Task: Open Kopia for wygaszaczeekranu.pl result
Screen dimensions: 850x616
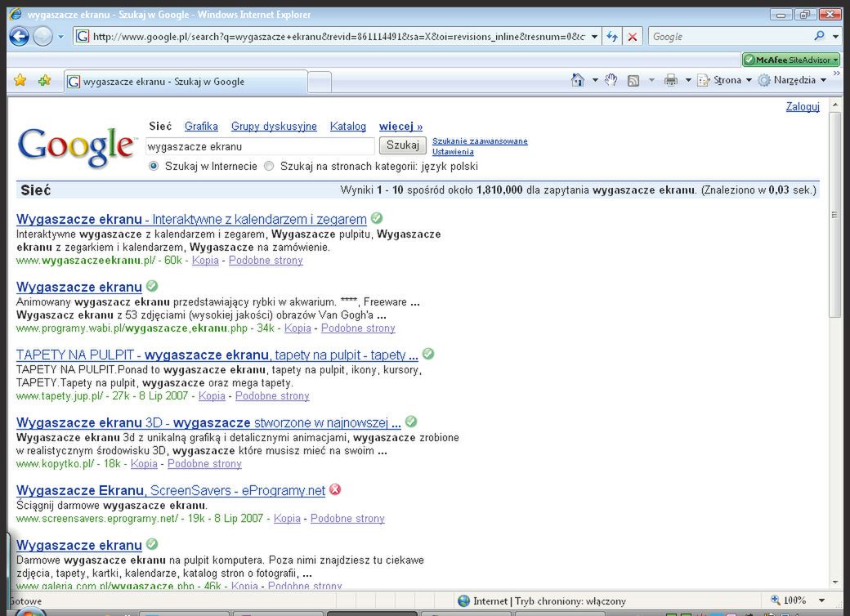Action: pyautogui.click(x=205, y=260)
